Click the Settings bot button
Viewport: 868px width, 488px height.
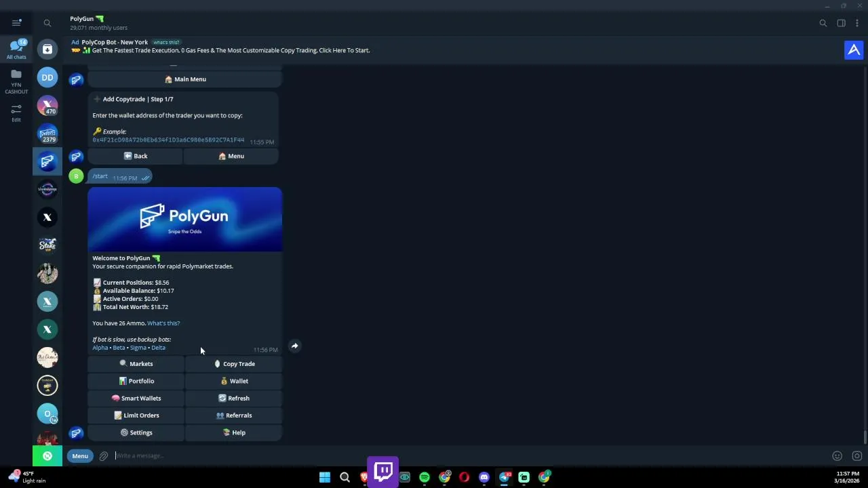[x=136, y=432]
